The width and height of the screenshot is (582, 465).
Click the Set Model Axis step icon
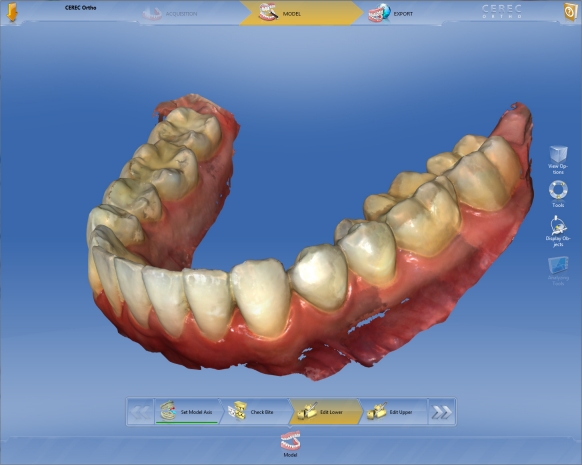(x=168, y=410)
